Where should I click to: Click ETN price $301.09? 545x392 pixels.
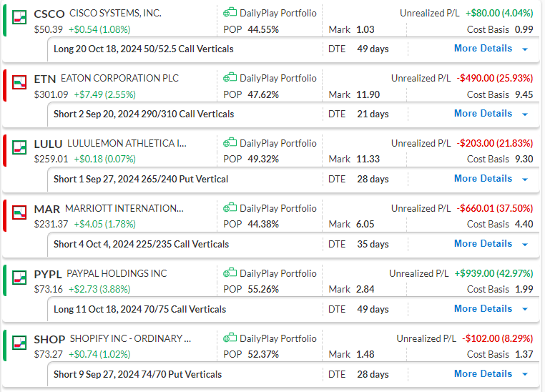coord(51,94)
